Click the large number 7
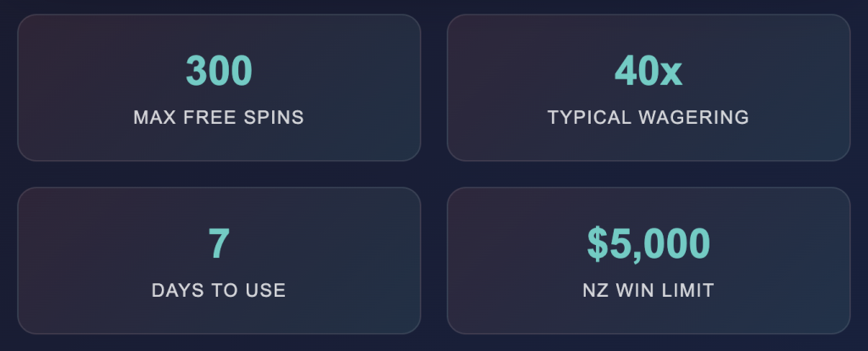 [x=219, y=244]
